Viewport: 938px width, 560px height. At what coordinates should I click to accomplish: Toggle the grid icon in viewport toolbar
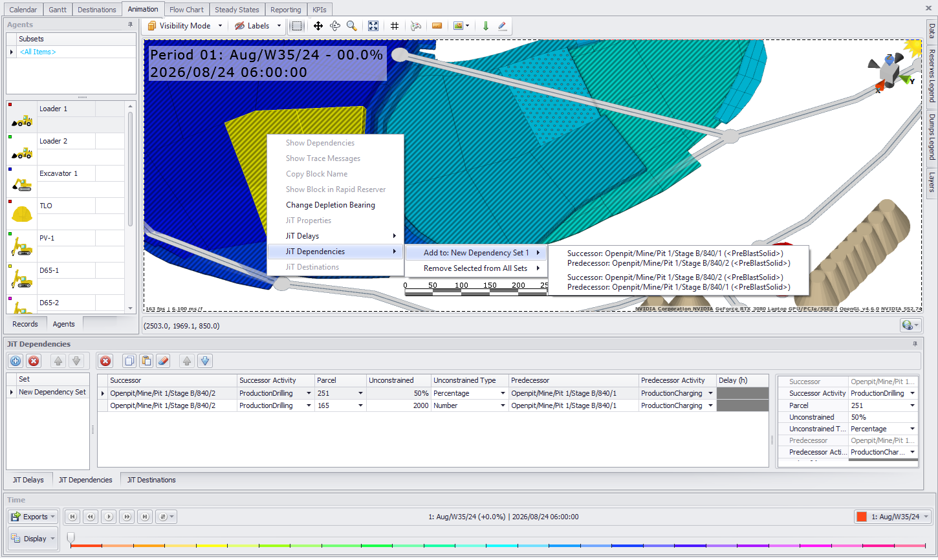pyautogui.click(x=395, y=26)
